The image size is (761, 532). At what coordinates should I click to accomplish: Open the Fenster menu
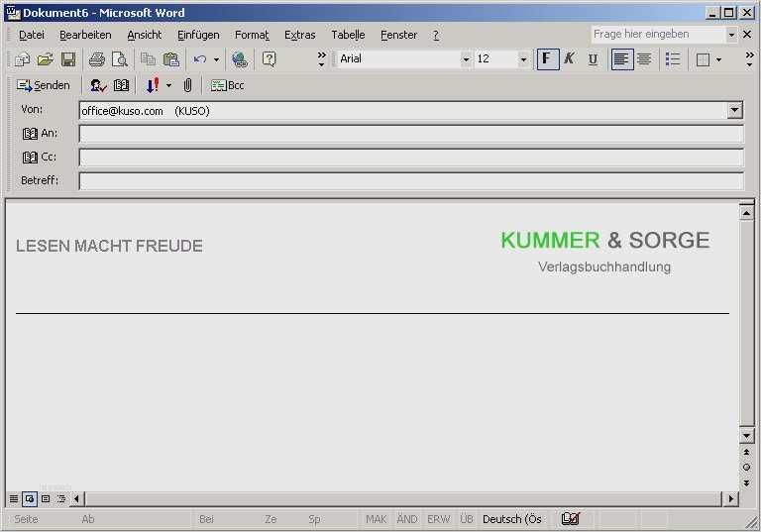[398, 35]
